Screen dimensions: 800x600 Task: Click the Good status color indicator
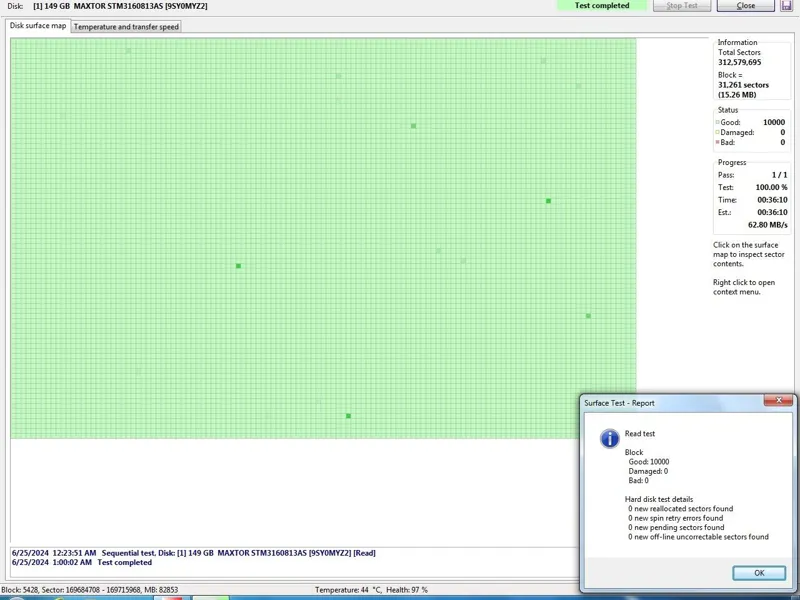(718, 123)
